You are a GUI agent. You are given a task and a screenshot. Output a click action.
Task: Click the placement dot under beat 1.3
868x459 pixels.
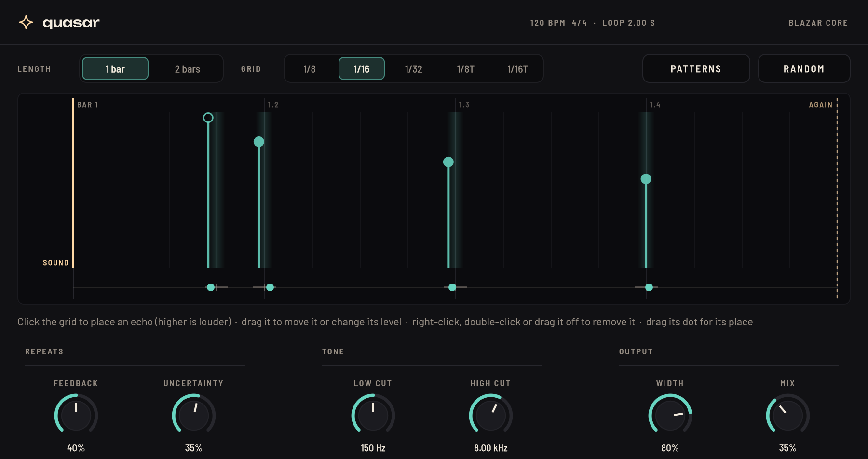(x=452, y=287)
